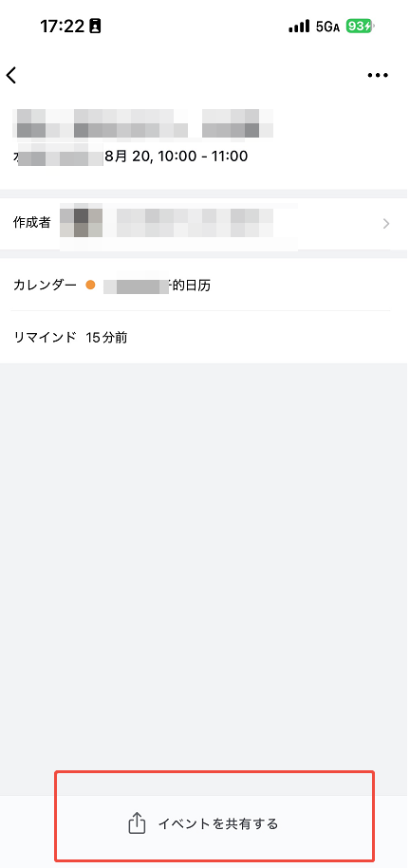Tap the share icon beside イベントを共有する
The width and height of the screenshot is (410, 868).
coord(137,823)
